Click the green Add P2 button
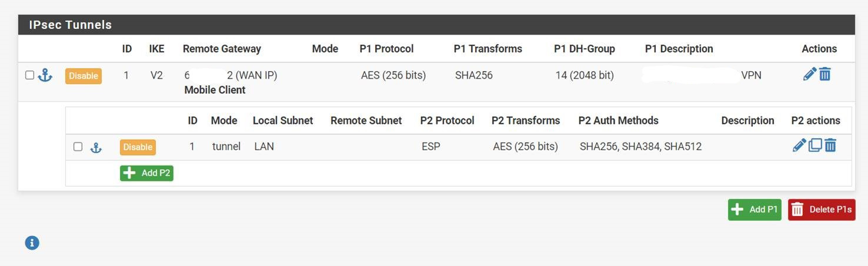The image size is (868, 266). pos(146,173)
